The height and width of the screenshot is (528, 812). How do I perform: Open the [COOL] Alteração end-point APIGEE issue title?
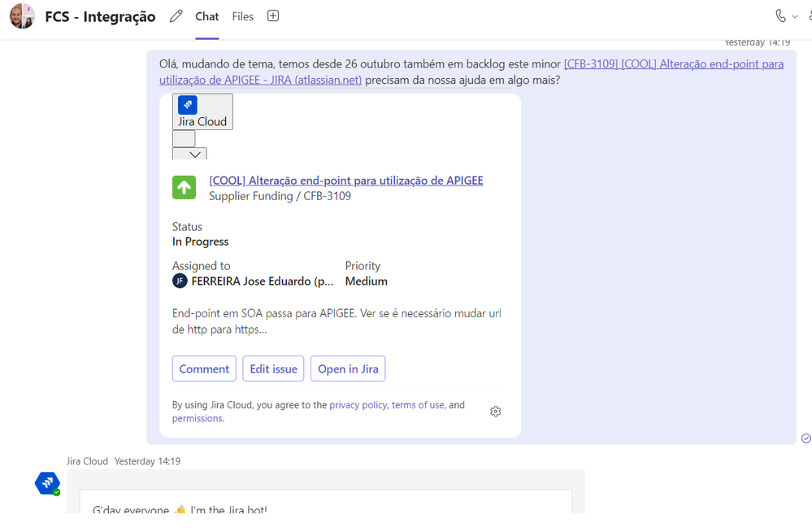(346, 181)
